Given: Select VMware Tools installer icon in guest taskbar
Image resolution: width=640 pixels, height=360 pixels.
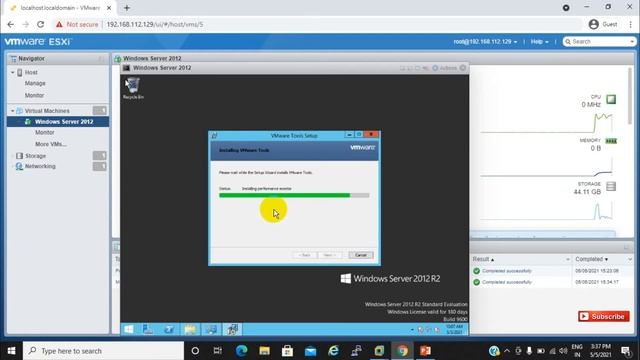Looking at the screenshot, I should pyautogui.click(x=232, y=329).
